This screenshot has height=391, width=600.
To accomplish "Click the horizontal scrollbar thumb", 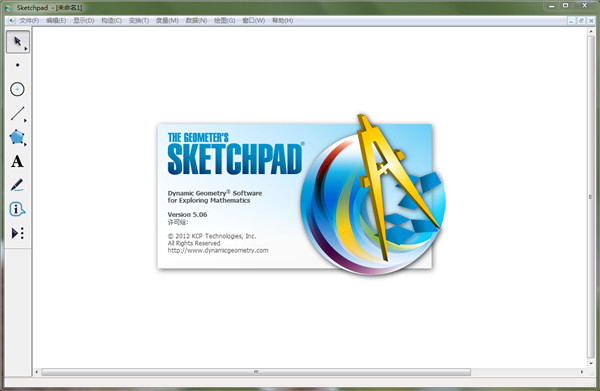I will click(256, 372).
